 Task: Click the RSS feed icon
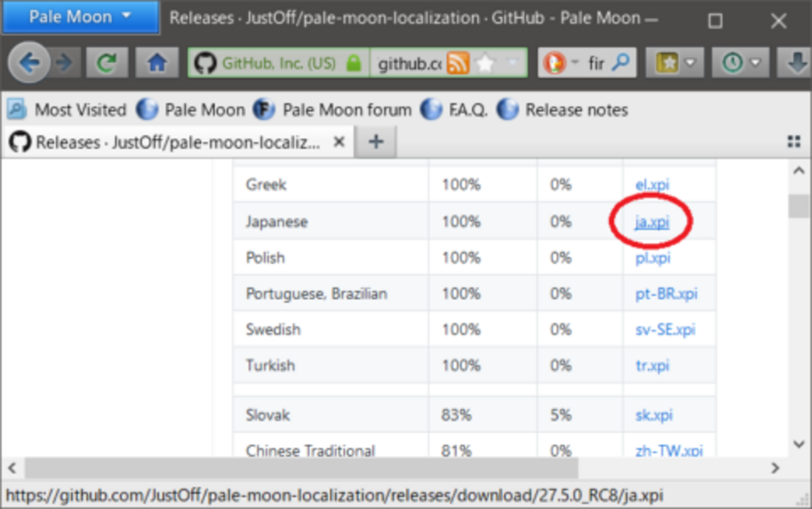458,63
